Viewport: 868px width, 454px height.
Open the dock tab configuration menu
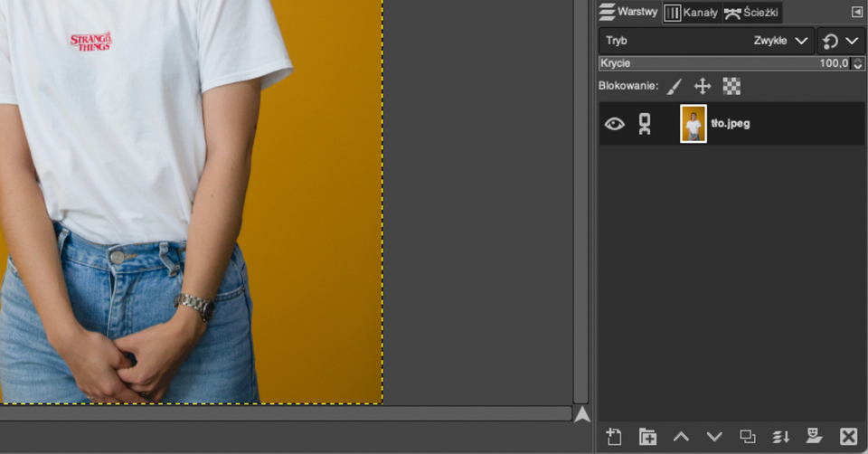[x=856, y=12]
